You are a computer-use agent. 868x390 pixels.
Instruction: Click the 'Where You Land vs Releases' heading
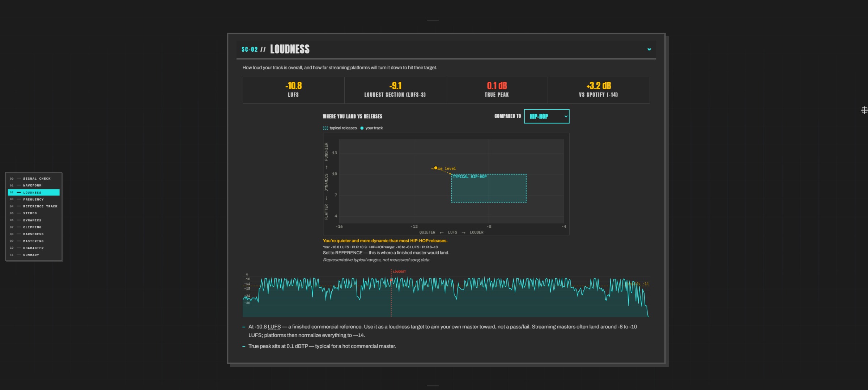(x=352, y=116)
